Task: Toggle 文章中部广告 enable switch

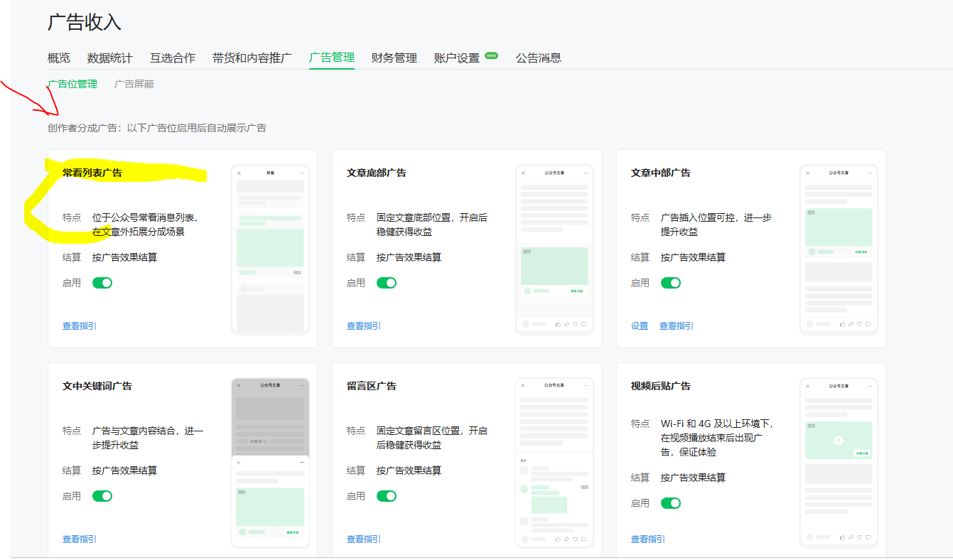Action: click(x=671, y=283)
